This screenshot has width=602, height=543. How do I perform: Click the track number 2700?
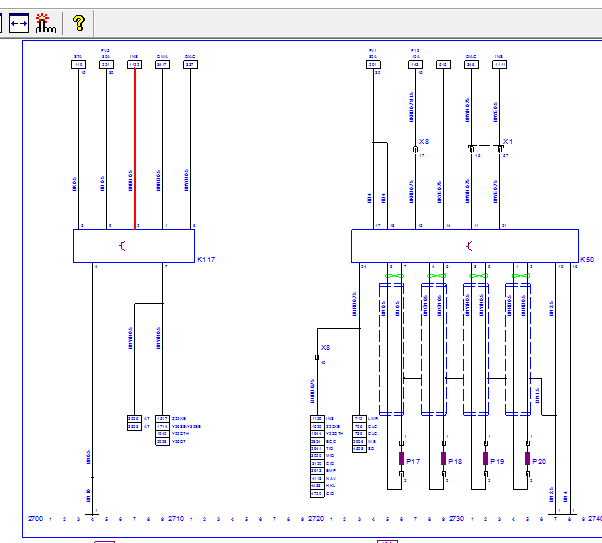pos(36,519)
